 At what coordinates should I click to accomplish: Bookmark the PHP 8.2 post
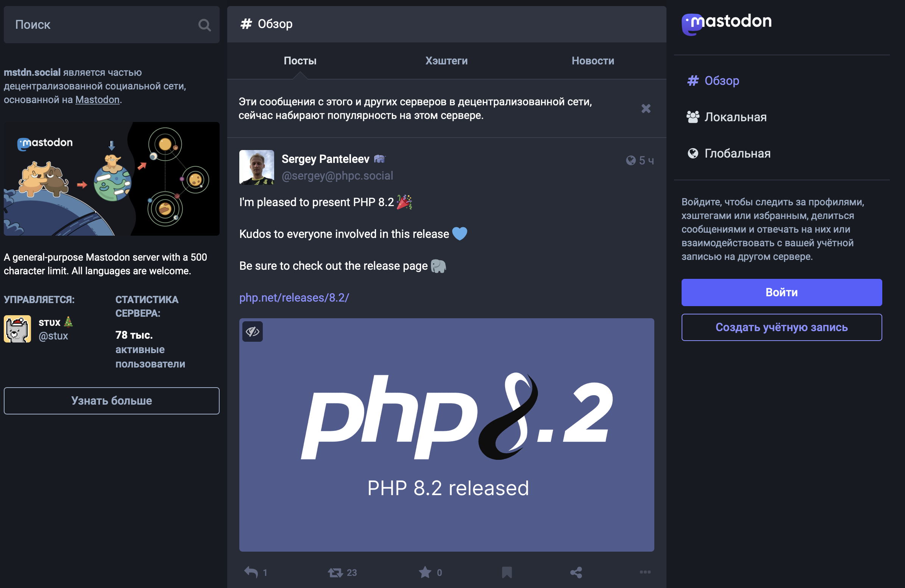coord(507,572)
